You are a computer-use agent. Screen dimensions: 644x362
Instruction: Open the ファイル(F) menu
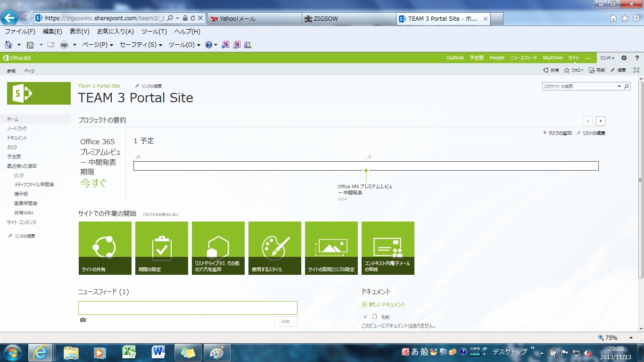pyautogui.click(x=20, y=32)
